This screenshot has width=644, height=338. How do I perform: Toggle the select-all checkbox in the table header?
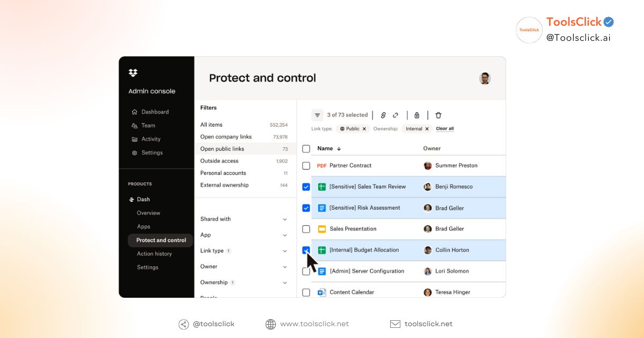(306, 149)
